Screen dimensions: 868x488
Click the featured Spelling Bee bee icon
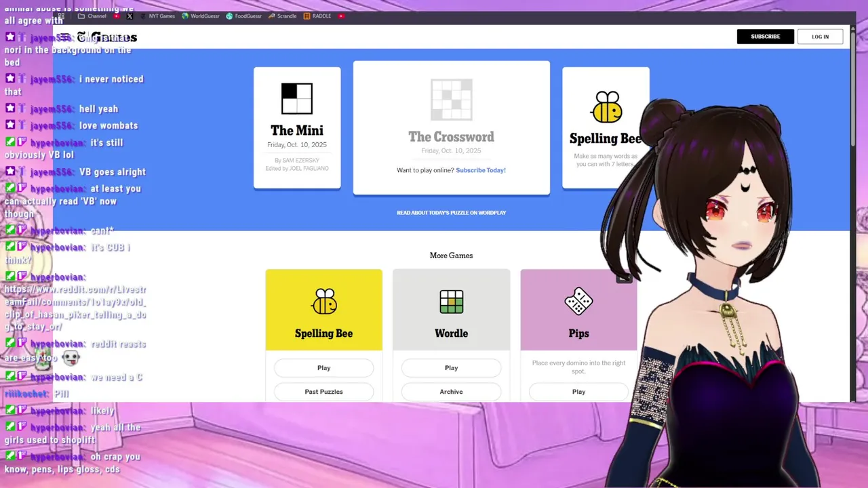pyautogui.click(x=606, y=107)
